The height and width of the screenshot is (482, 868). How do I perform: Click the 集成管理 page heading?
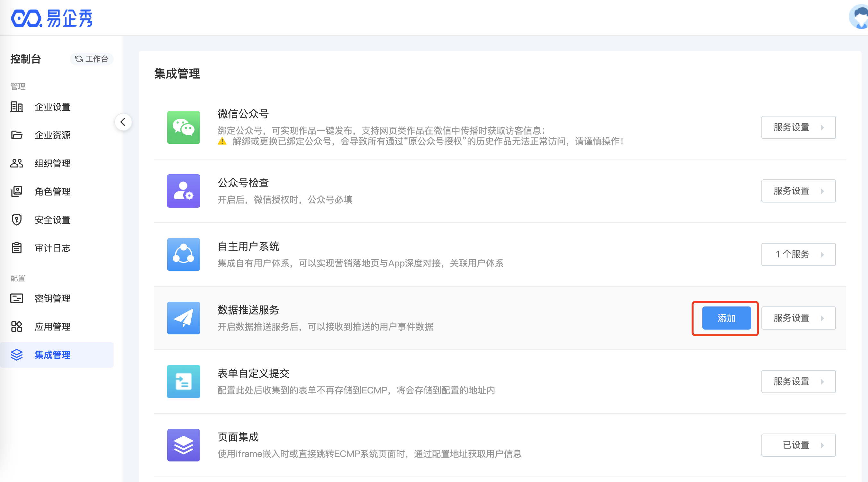(x=177, y=73)
